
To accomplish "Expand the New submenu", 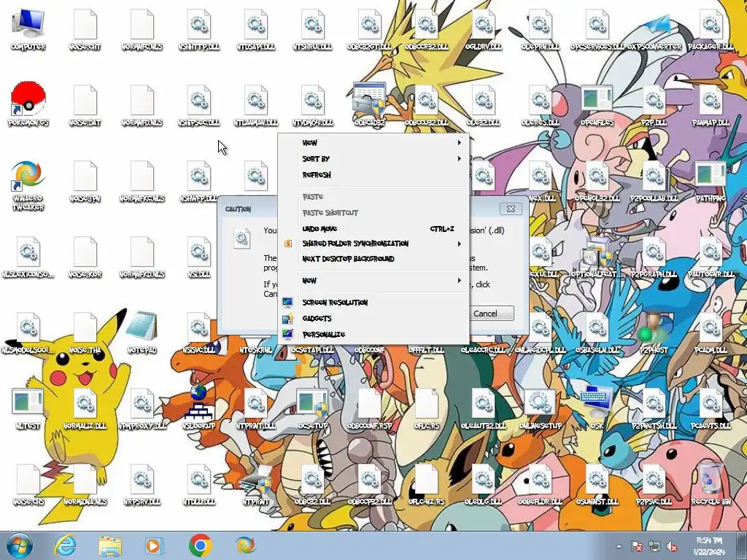I will tap(373, 281).
